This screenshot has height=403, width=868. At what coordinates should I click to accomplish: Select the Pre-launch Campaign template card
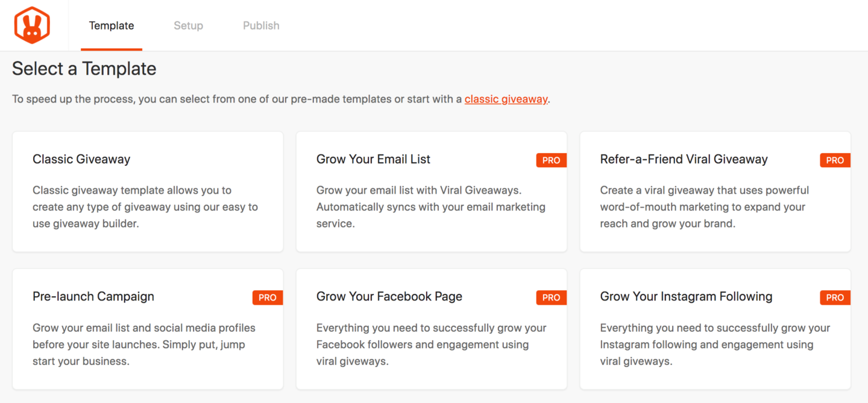pos(148,329)
